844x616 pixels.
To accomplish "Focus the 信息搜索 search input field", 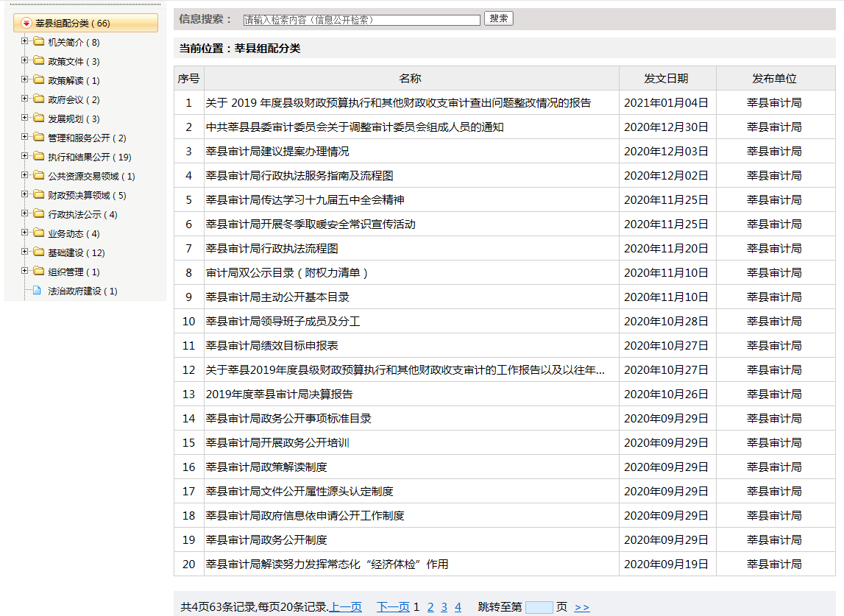I will (362, 20).
